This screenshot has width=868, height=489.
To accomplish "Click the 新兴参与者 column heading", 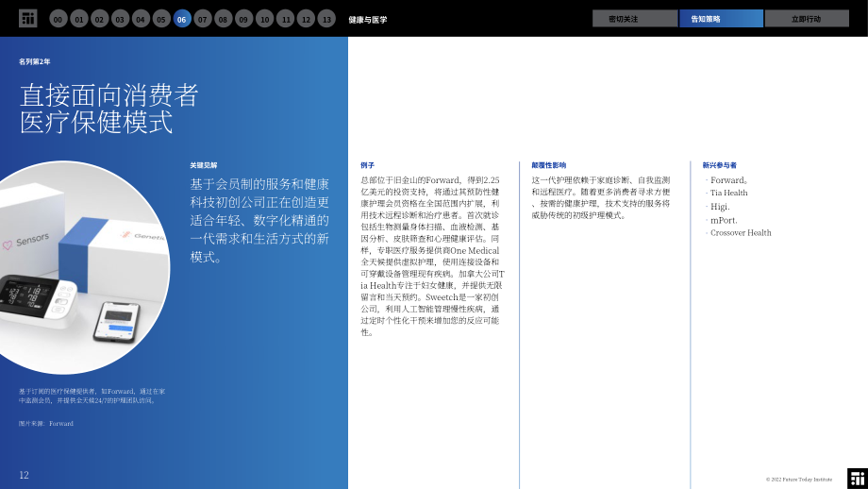I will tap(719, 165).
